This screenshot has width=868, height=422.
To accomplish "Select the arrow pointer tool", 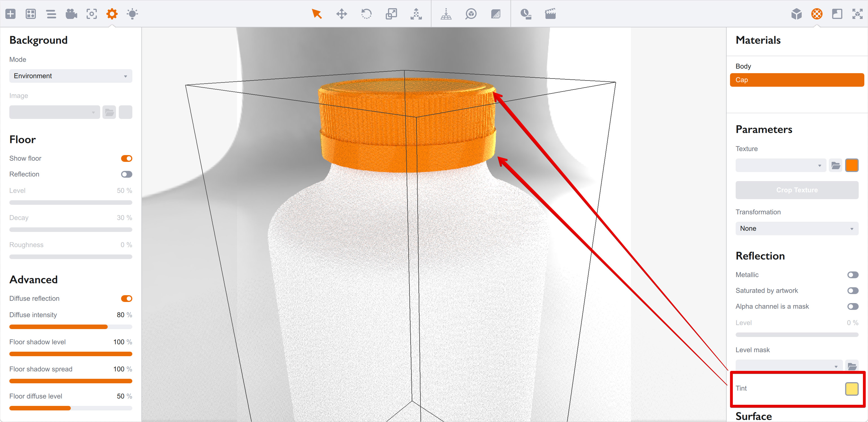I will point(316,14).
